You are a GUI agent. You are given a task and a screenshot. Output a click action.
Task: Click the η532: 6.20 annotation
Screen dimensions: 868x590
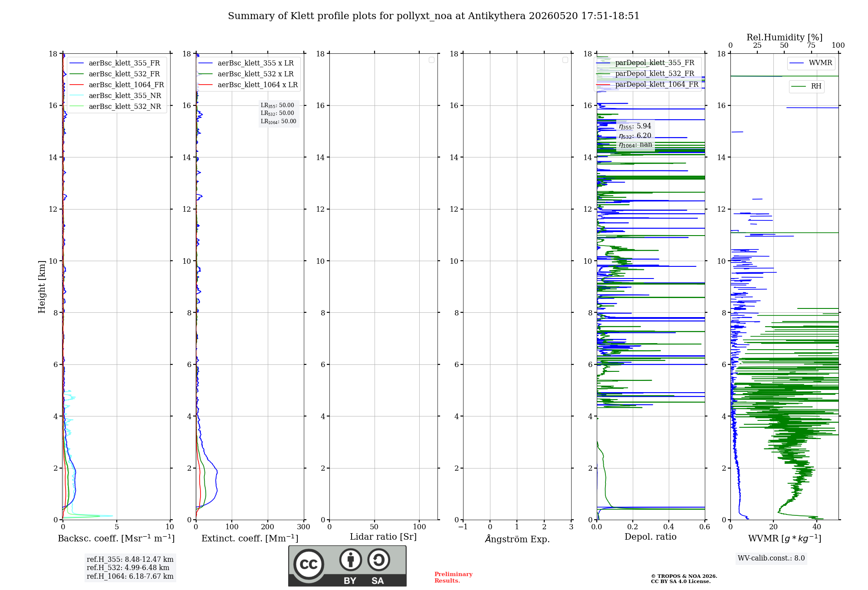(635, 136)
